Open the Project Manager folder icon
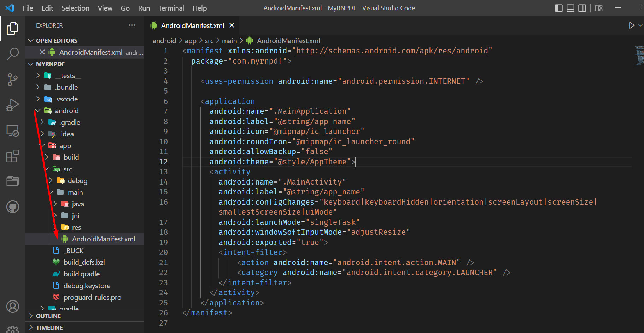Screen dimensions: 644x333 (x=13, y=181)
